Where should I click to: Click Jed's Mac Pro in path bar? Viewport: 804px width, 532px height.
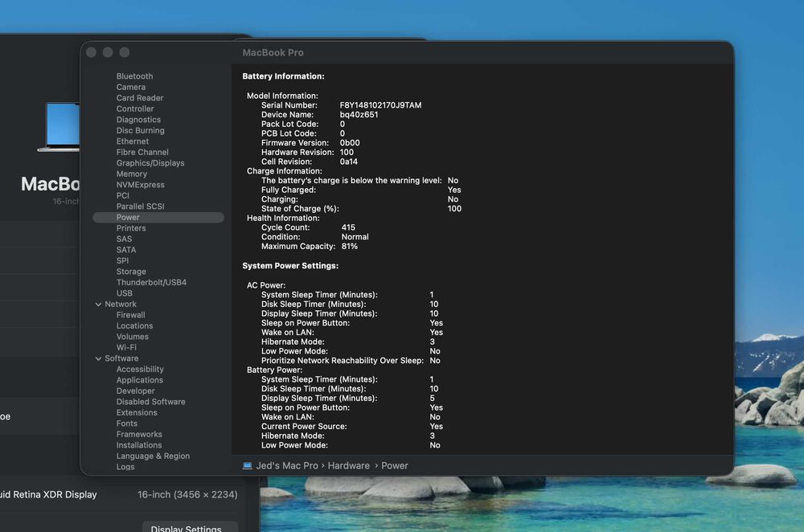coord(287,466)
